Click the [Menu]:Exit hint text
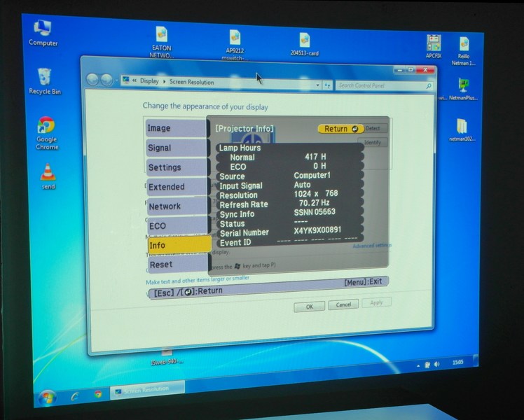This screenshot has height=420, width=524. pyautogui.click(x=363, y=282)
